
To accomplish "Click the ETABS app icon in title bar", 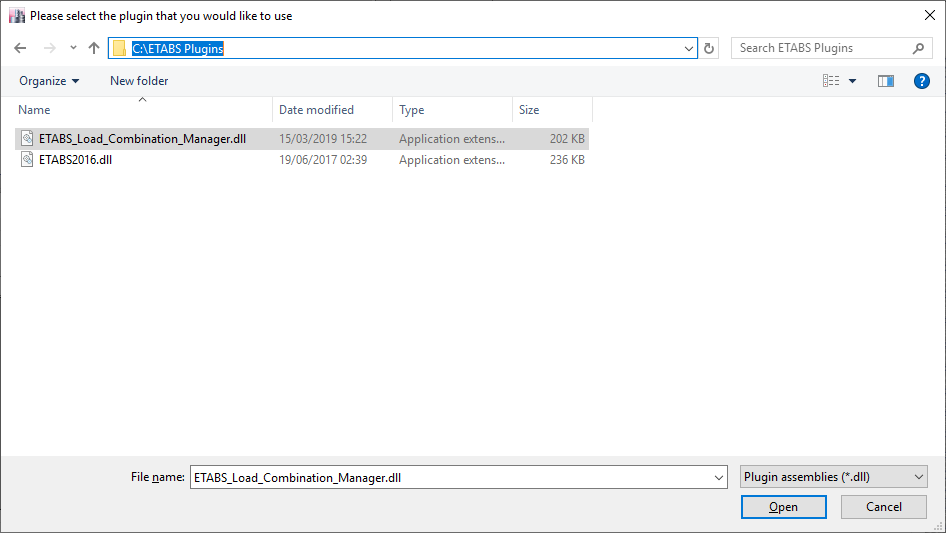I will (x=17, y=16).
